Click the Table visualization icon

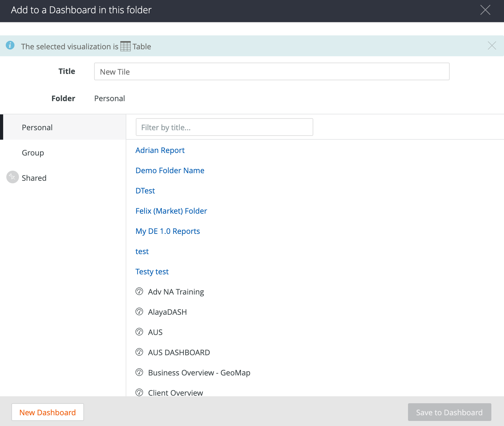tap(125, 46)
